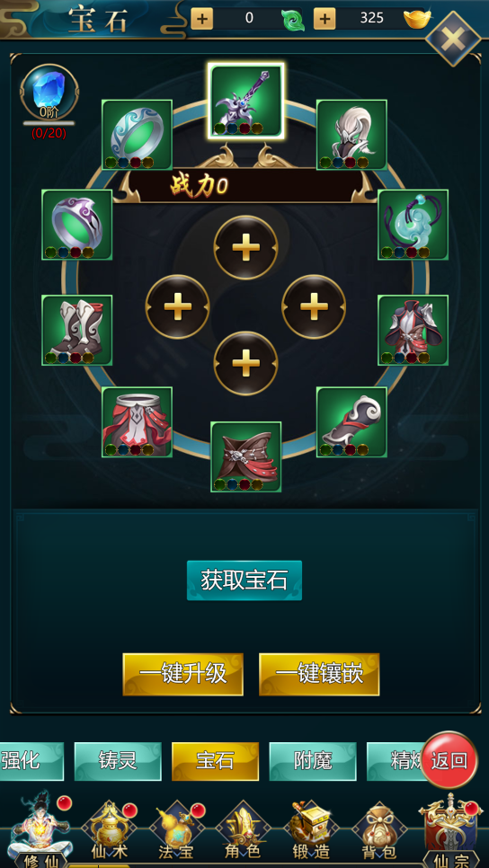Select the sword weapon equipment slot
The height and width of the screenshot is (868, 489).
click(246, 101)
